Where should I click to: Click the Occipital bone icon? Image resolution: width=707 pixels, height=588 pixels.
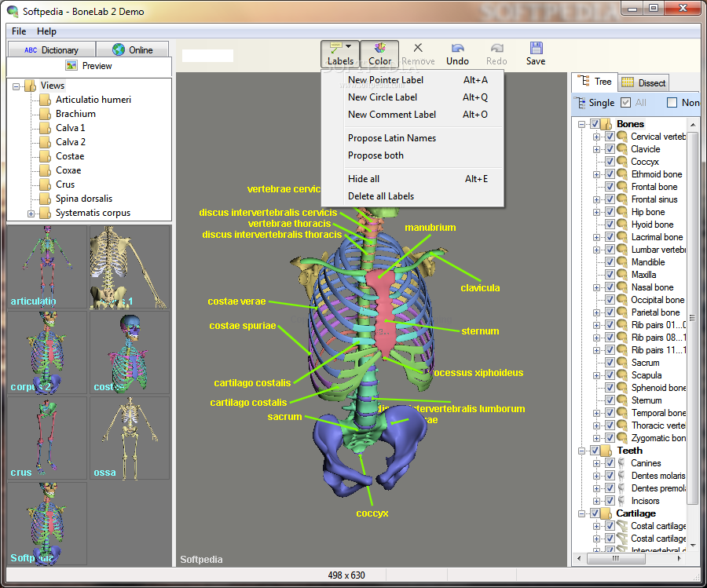tap(622, 300)
